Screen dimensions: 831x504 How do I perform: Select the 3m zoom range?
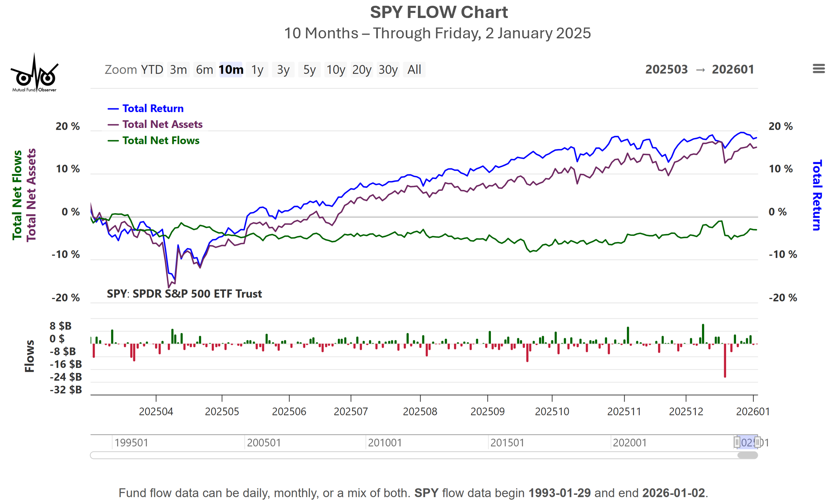pos(178,70)
